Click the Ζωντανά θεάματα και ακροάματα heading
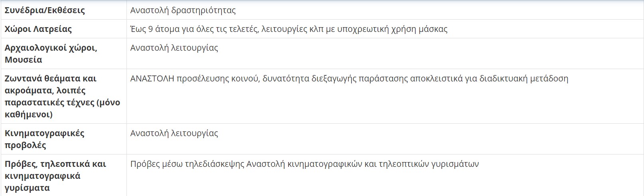644x196 pixels. pyautogui.click(x=62, y=97)
